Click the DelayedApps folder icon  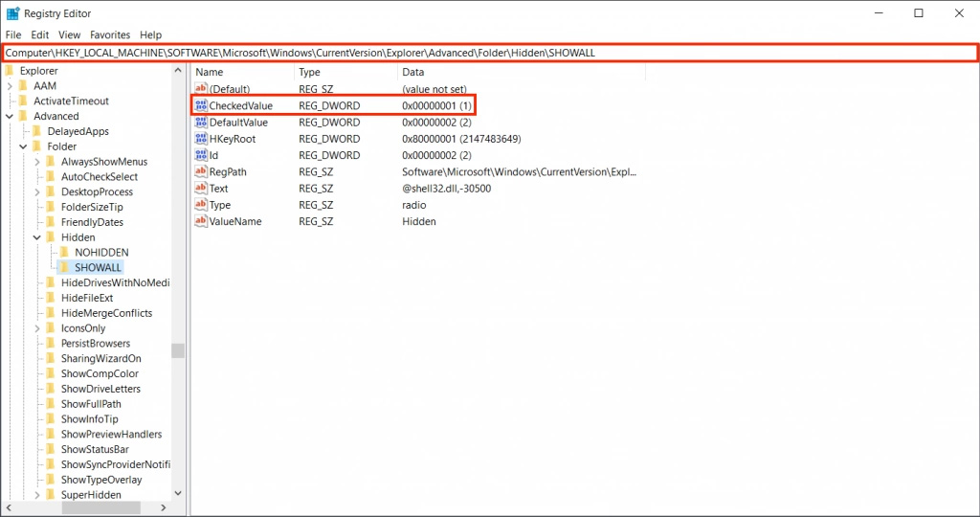[37, 131]
